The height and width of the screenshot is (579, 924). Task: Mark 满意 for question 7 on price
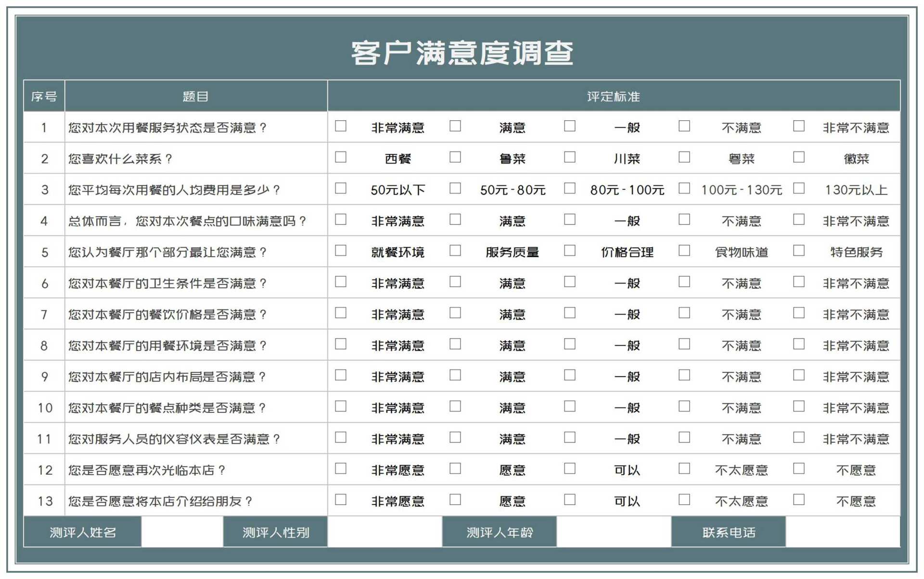[x=455, y=313]
